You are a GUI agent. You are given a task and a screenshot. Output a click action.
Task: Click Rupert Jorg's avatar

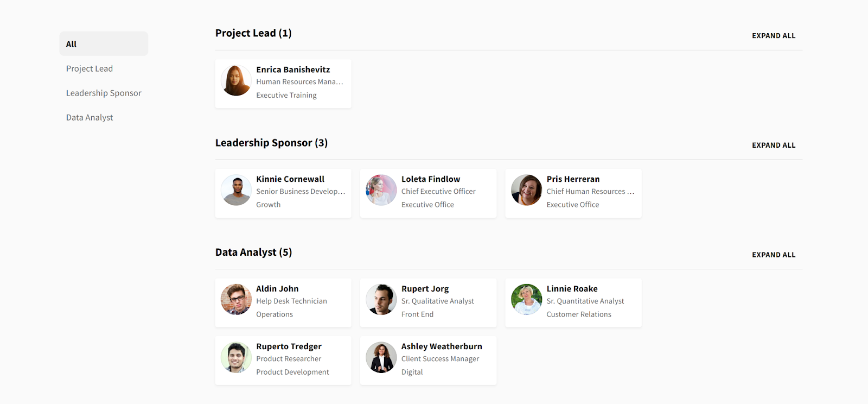tap(381, 300)
